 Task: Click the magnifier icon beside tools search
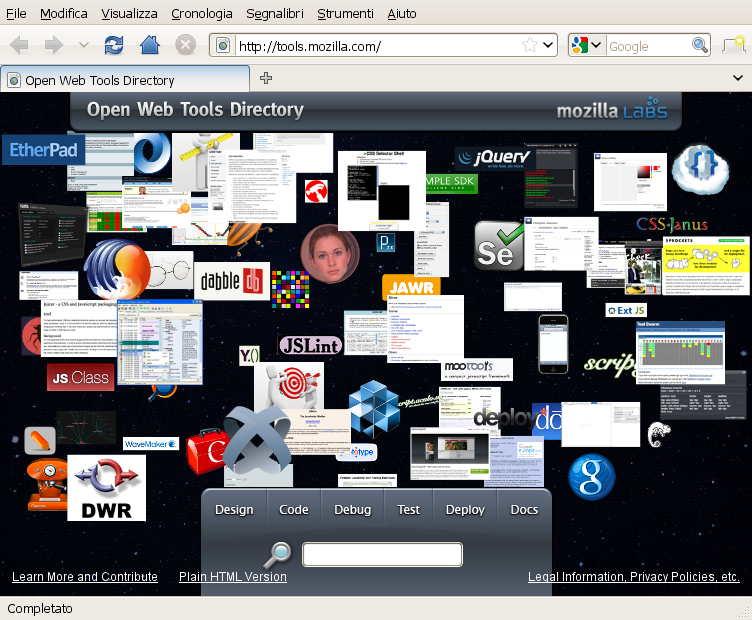(278, 555)
